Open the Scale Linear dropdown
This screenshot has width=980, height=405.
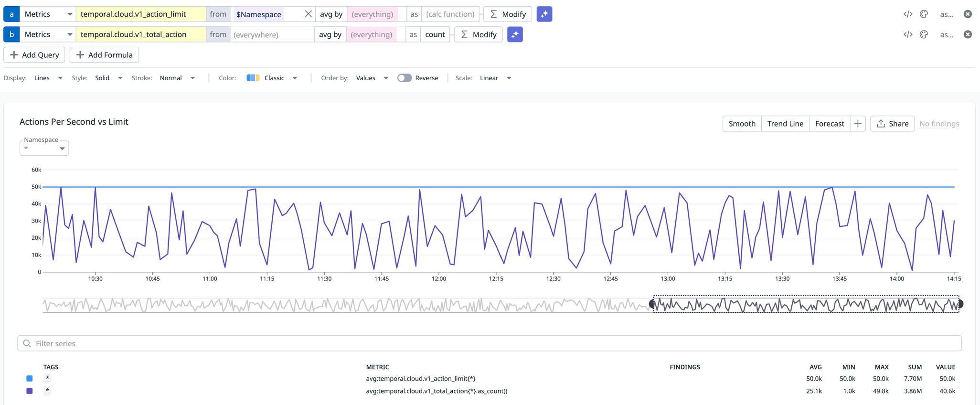(x=495, y=78)
